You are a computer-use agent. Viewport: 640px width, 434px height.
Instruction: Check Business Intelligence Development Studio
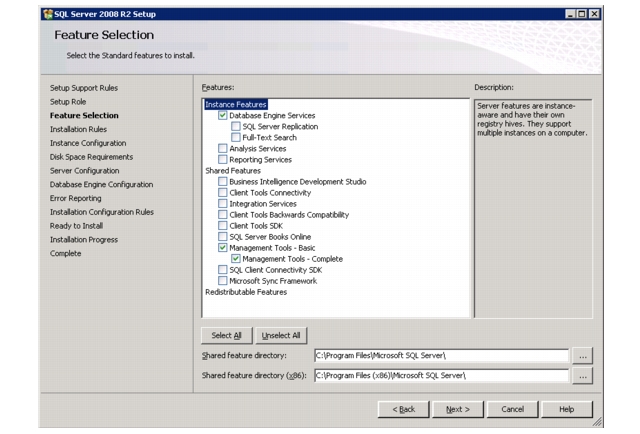tap(222, 182)
